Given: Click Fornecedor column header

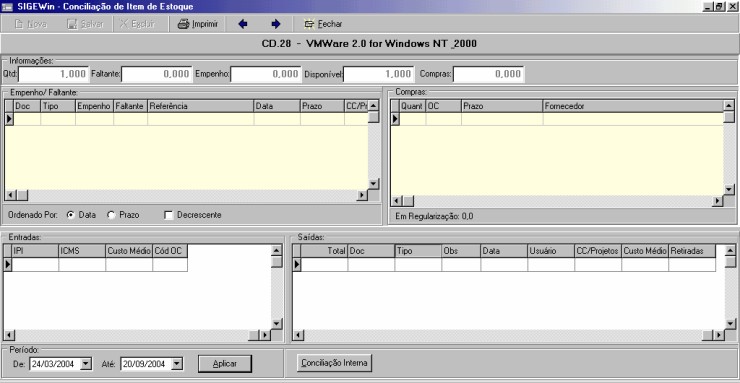Looking at the screenshot, I should click(633, 106).
